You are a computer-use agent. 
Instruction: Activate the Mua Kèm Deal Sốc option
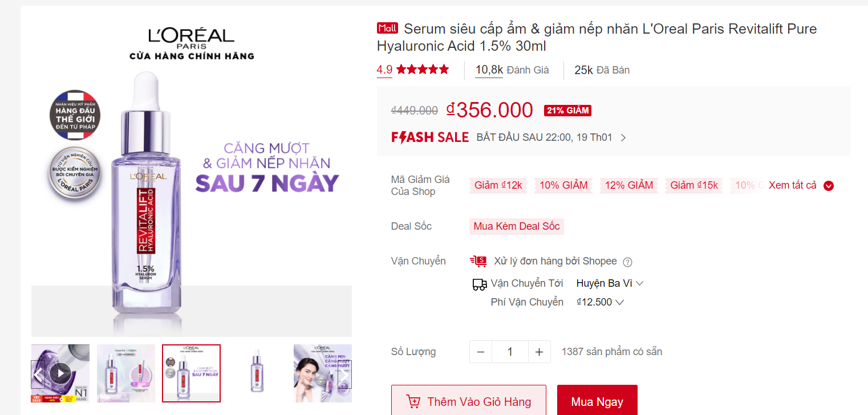tap(516, 226)
